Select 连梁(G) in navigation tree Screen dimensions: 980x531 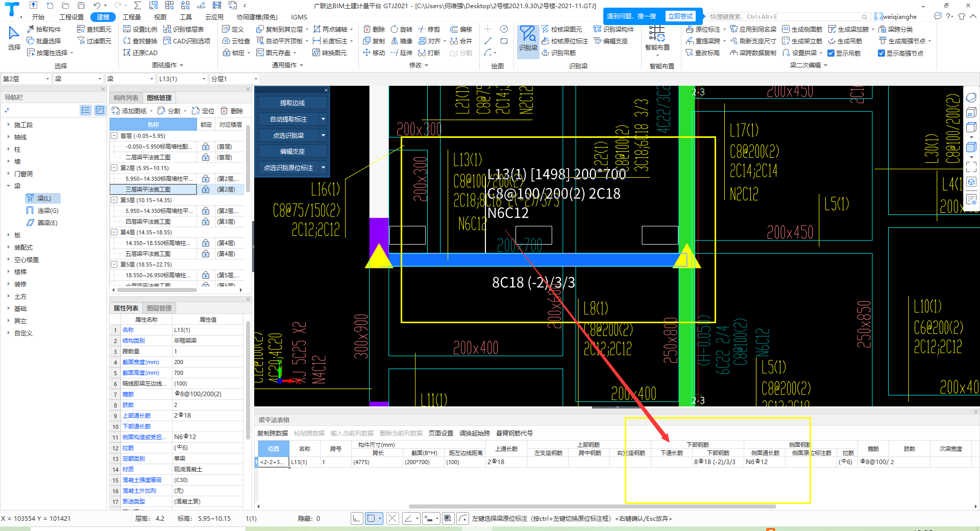coord(47,210)
